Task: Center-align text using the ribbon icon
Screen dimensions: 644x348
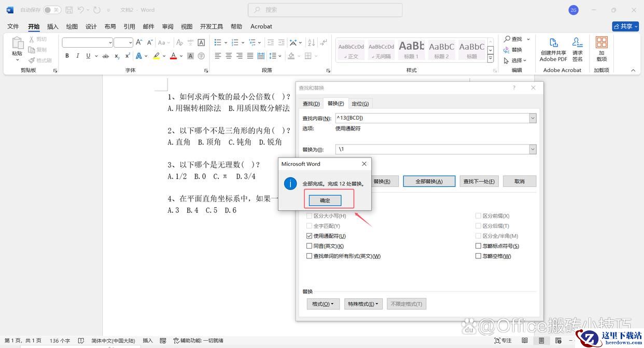Action: pyautogui.click(x=229, y=56)
